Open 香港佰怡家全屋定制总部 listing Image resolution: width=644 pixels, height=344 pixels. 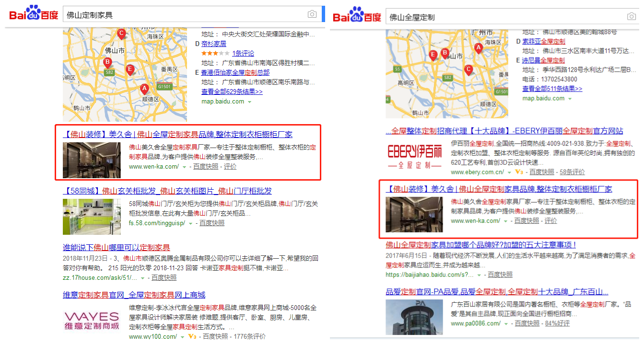[235, 72]
